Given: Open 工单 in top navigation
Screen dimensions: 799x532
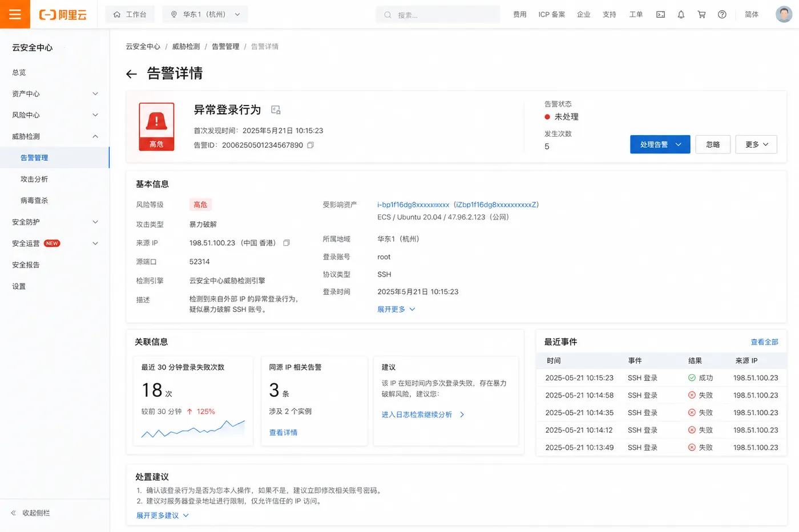Looking at the screenshot, I should [x=636, y=15].
